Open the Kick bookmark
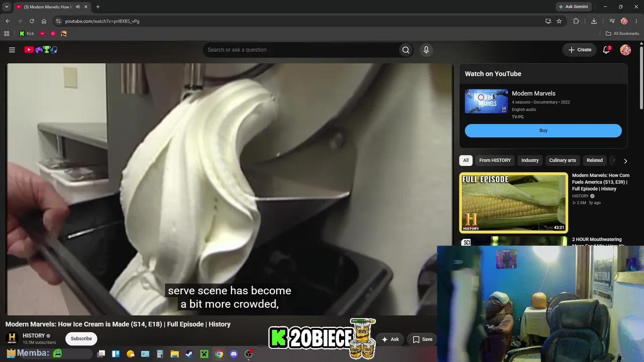 pos(27,34)
